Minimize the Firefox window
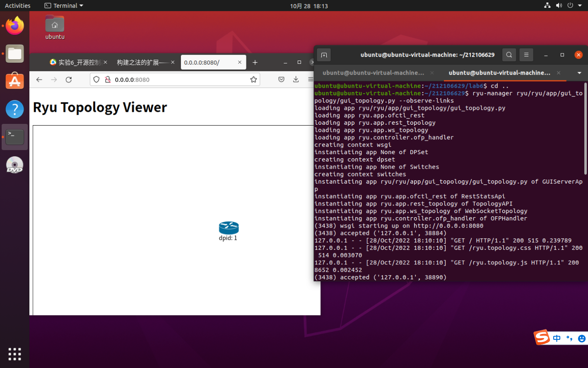The image size is (588, 368). coord(285,62)
